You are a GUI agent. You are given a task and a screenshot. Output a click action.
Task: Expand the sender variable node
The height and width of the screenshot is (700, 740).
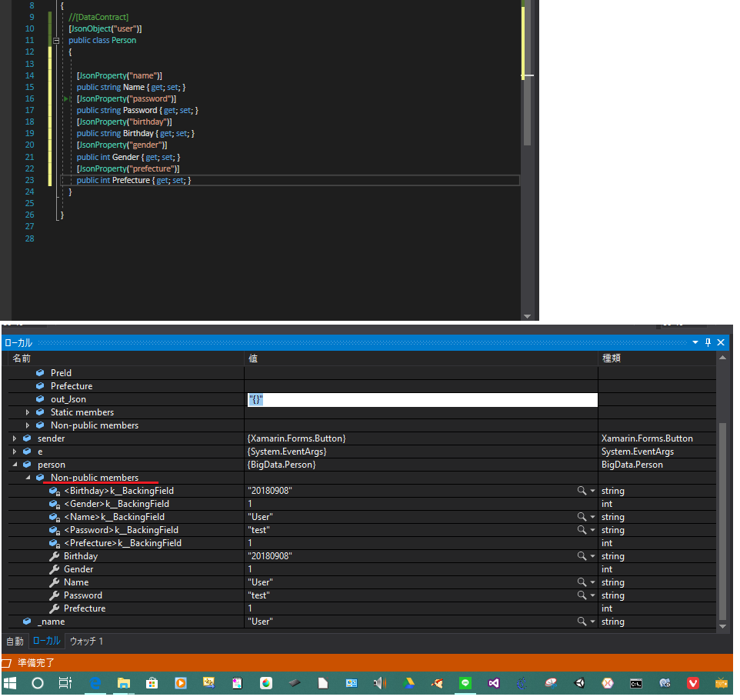(13, 438)
